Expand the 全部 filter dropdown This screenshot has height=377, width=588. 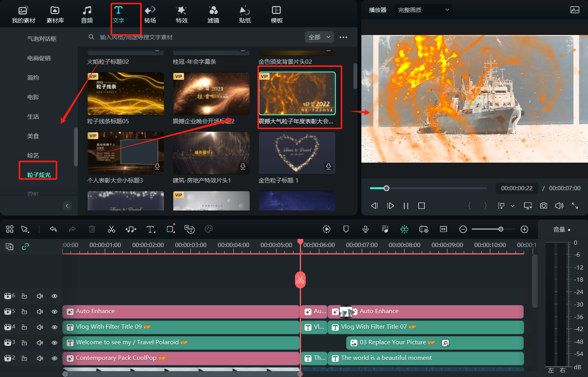pos(319,37)
